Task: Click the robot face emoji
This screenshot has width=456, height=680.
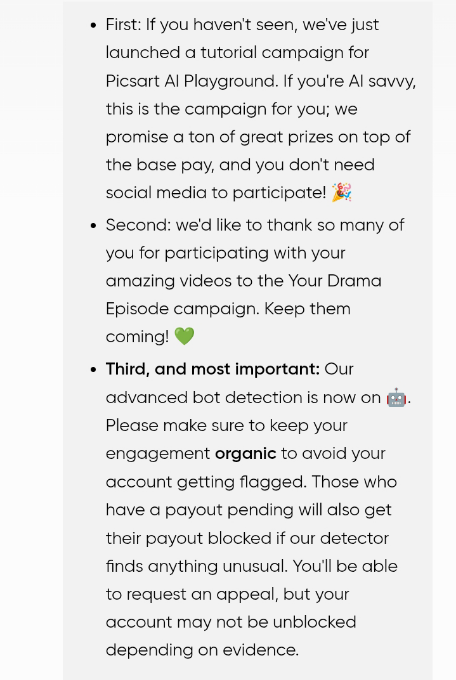Action: (396, 397)
